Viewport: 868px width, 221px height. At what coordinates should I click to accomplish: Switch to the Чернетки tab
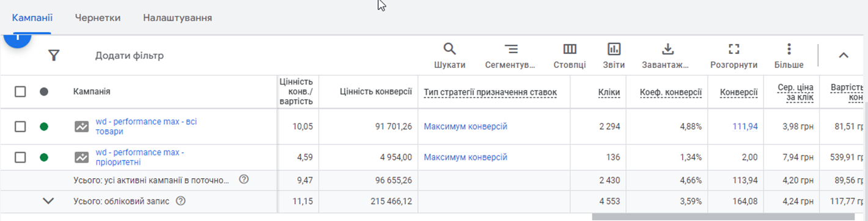click(98, 18)
